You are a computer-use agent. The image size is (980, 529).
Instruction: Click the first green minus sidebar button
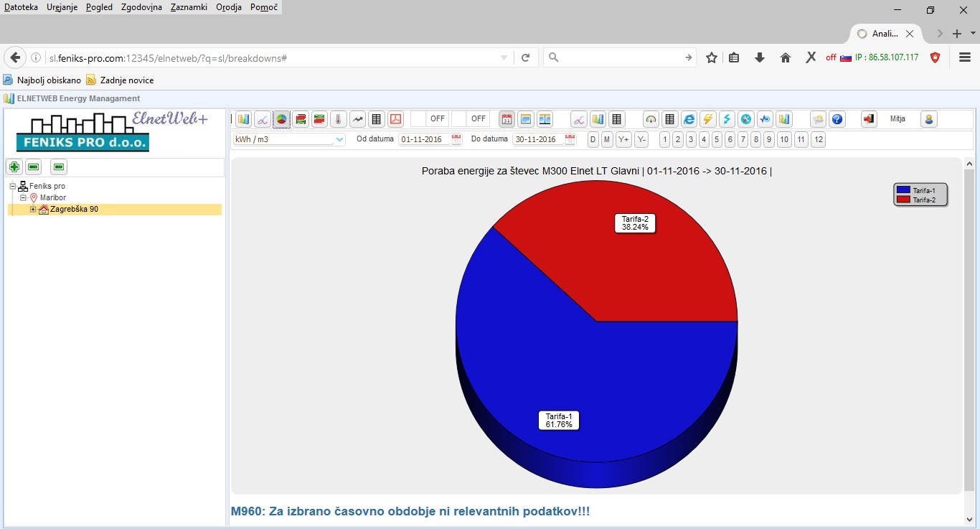coord(33,167)
